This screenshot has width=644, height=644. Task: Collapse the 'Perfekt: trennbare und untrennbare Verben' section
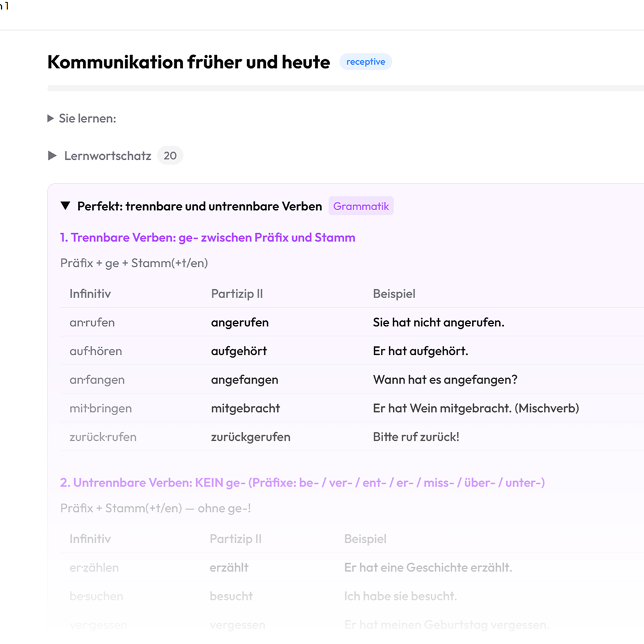click(65, 206)
